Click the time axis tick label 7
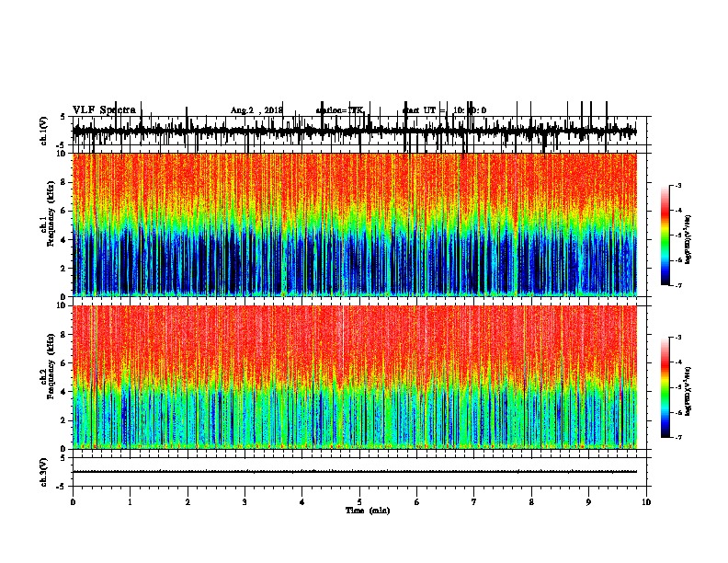 474,502
